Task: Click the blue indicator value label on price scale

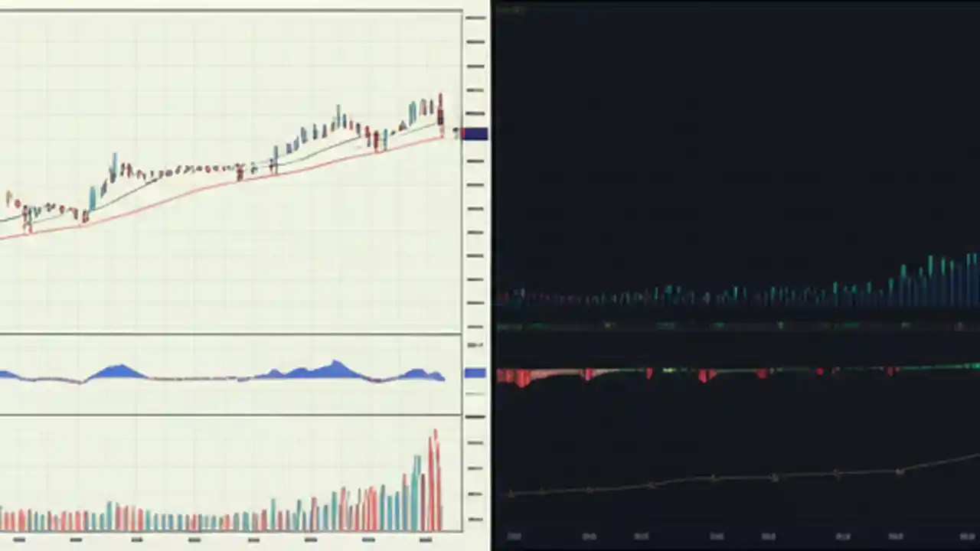Action: pos(475,373)
